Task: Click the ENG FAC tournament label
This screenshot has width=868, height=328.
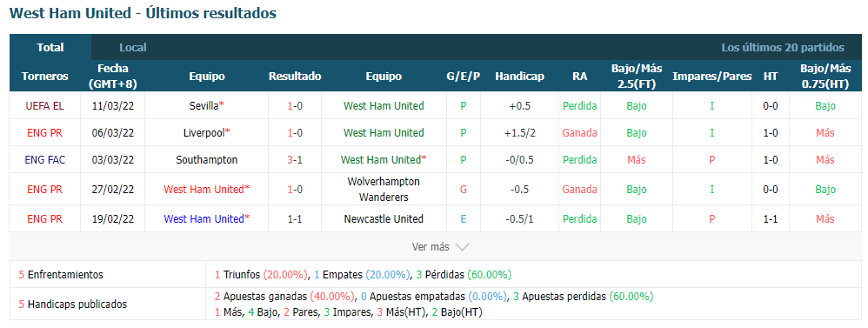Action: coord(45,160)
